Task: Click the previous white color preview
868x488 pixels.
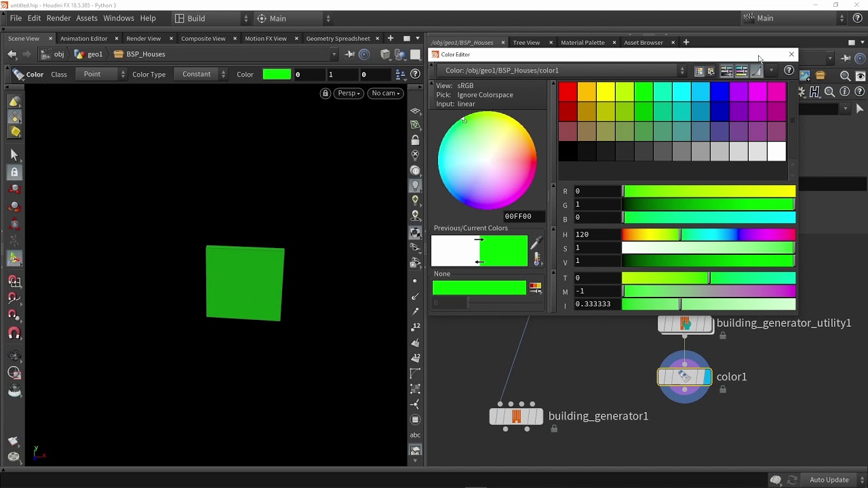Action: click(x=454, y=251)
